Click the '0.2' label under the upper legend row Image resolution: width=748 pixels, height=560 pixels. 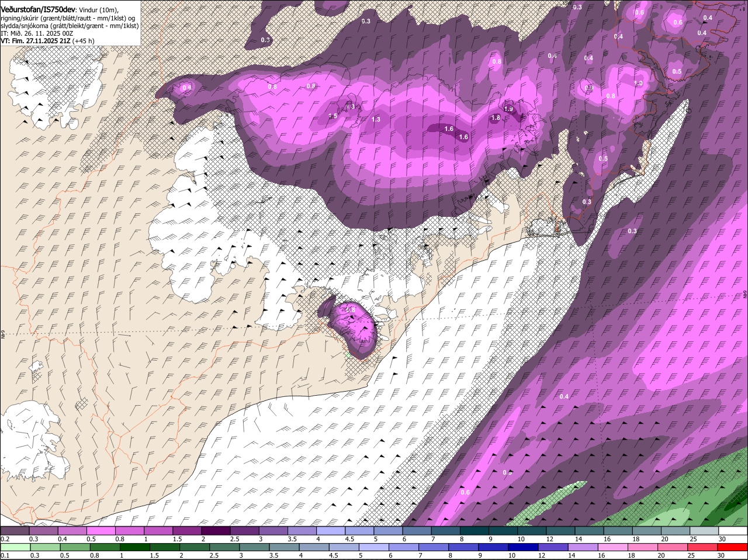click(x=5, y=539)
